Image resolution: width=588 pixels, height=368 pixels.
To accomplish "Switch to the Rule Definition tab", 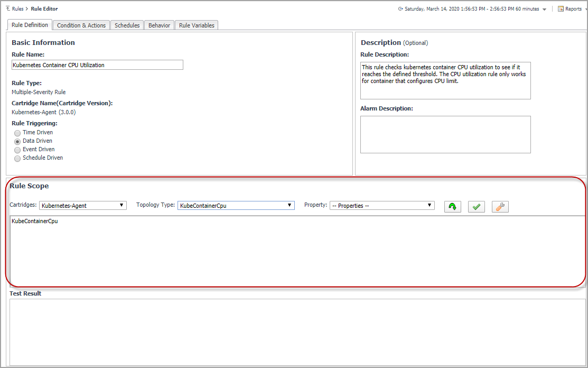I will click(x=30, y=25).
